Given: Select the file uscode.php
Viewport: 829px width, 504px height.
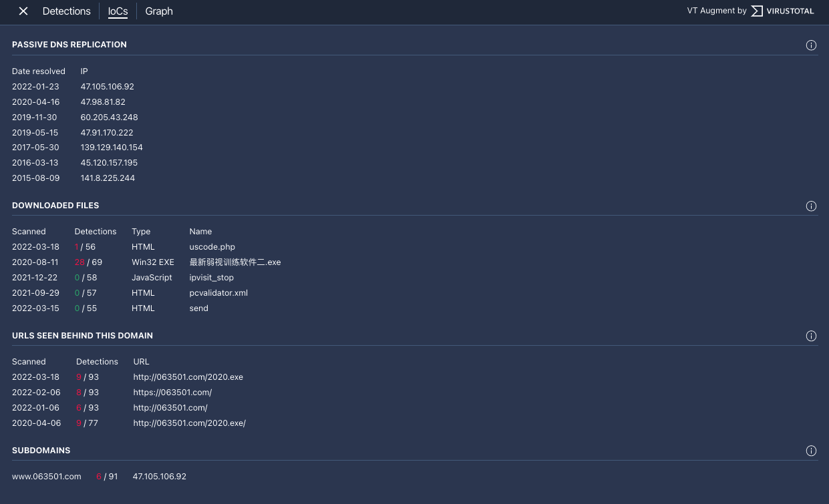Looking at the screenshot, I should tap(212, 246).
